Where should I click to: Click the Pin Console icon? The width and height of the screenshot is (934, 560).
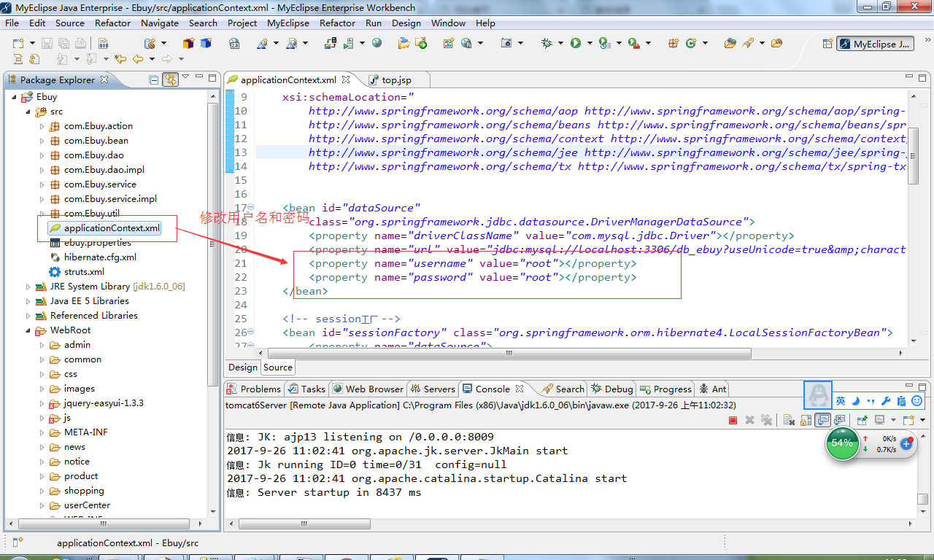coord(862,420)
